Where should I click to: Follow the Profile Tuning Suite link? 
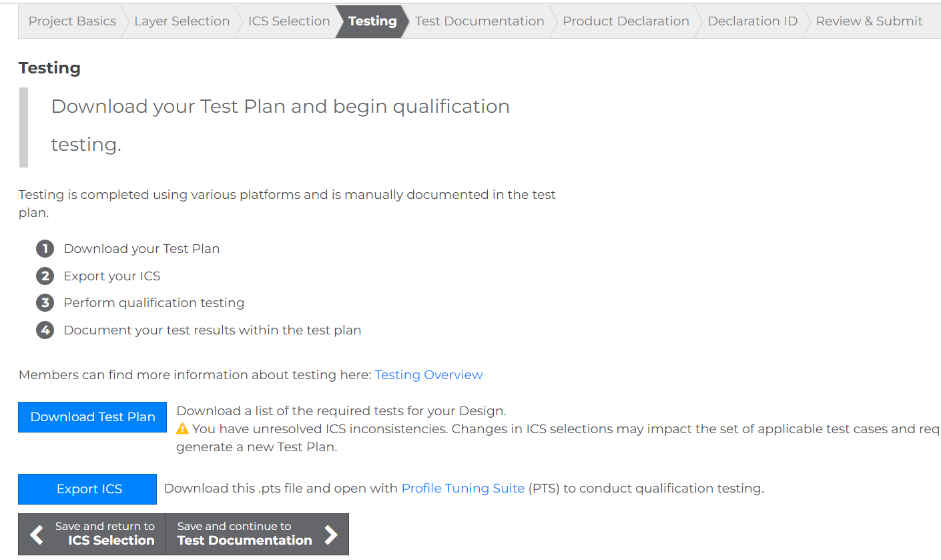click(462, 489)
